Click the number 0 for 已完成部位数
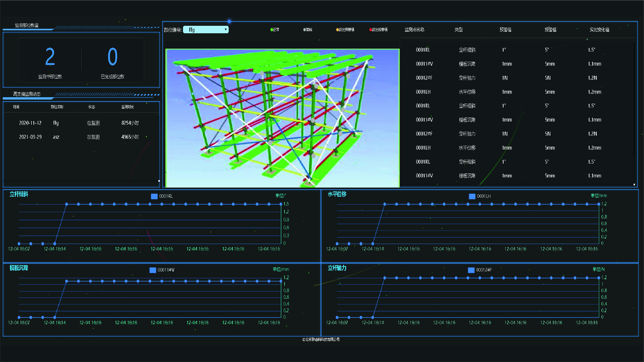 click(112, 57)
